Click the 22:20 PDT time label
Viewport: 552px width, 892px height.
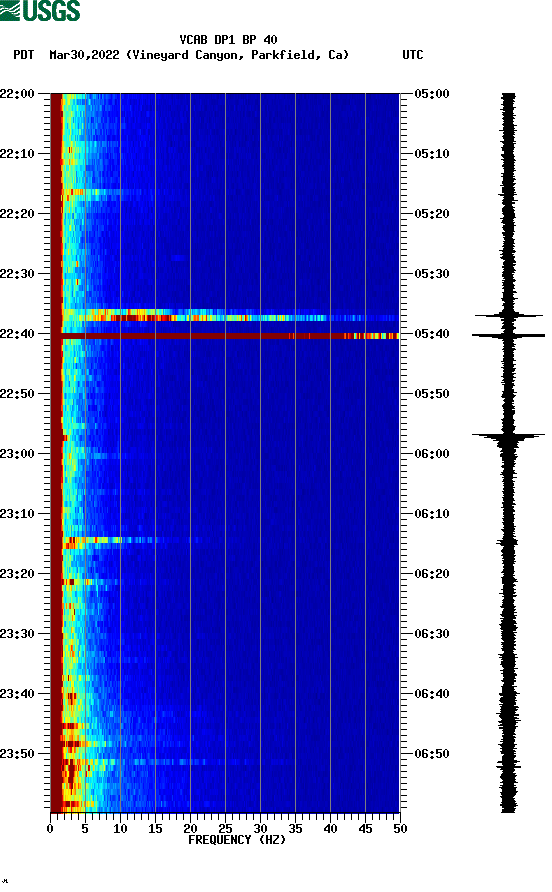pyautogui.click(x=17, y=213)
